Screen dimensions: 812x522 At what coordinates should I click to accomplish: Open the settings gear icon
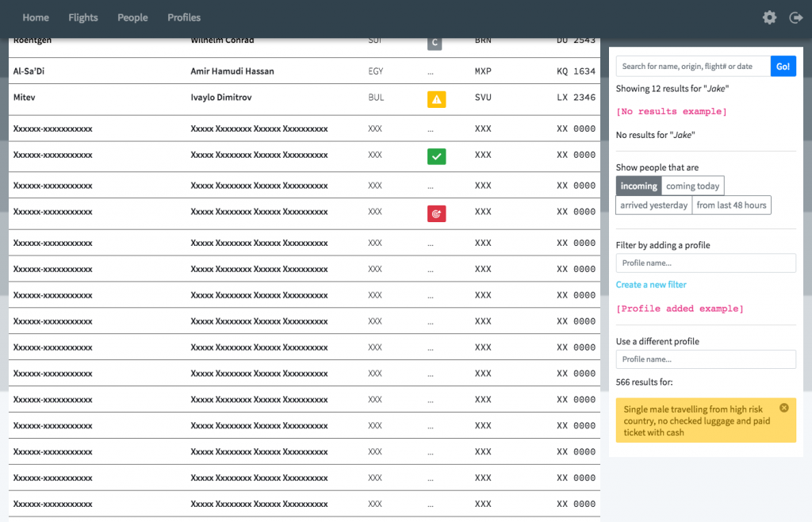(769, 17)
